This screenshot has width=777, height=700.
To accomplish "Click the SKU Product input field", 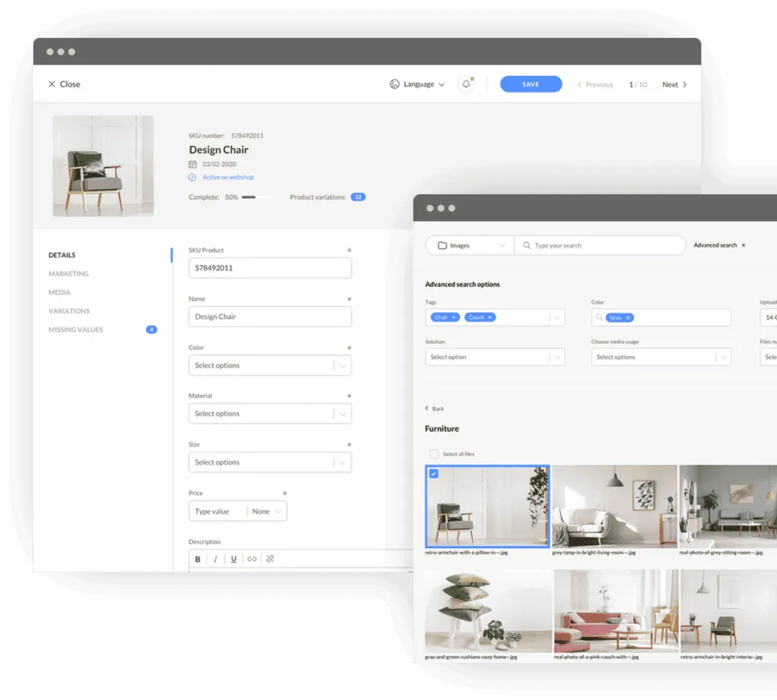I will tap(270, 268).
